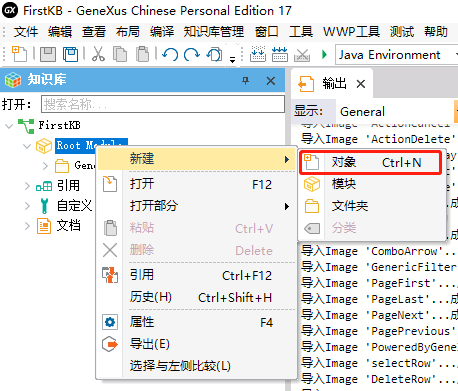Select the Root Module box icon
The image size is (458, 391).
(44, 146)
